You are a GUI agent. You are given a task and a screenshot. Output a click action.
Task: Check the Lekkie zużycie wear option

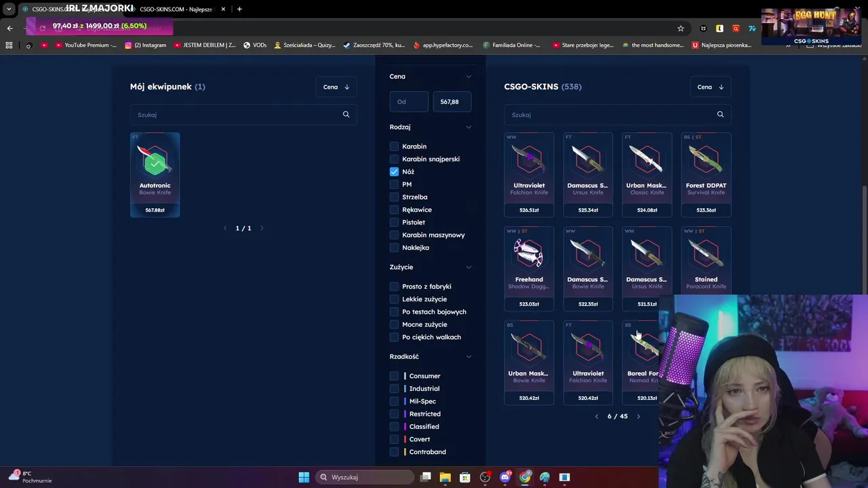[x=394, y=299]
